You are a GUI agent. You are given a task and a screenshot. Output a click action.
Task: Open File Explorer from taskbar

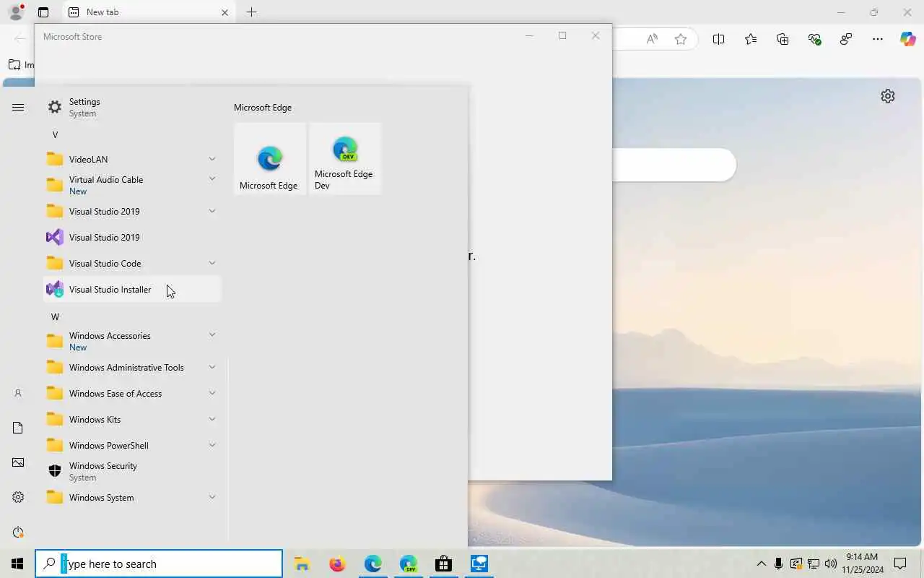302,564
